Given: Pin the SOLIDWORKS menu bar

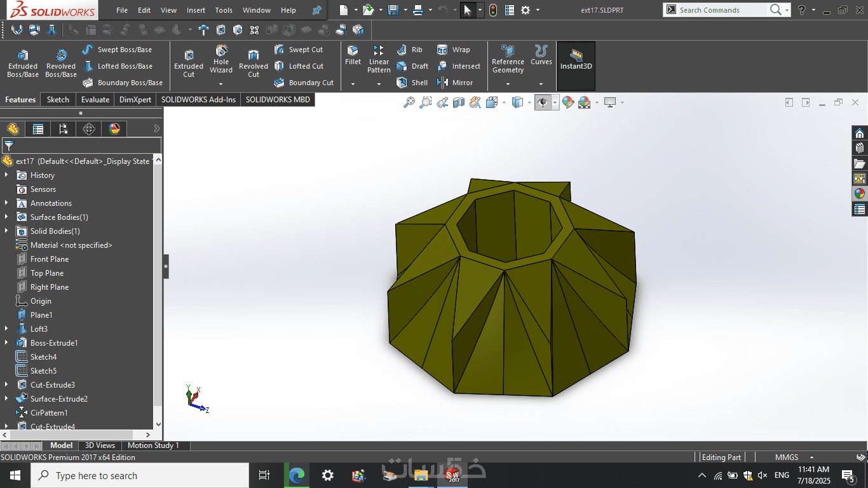Looking at the screenshot, I should 316,10.
